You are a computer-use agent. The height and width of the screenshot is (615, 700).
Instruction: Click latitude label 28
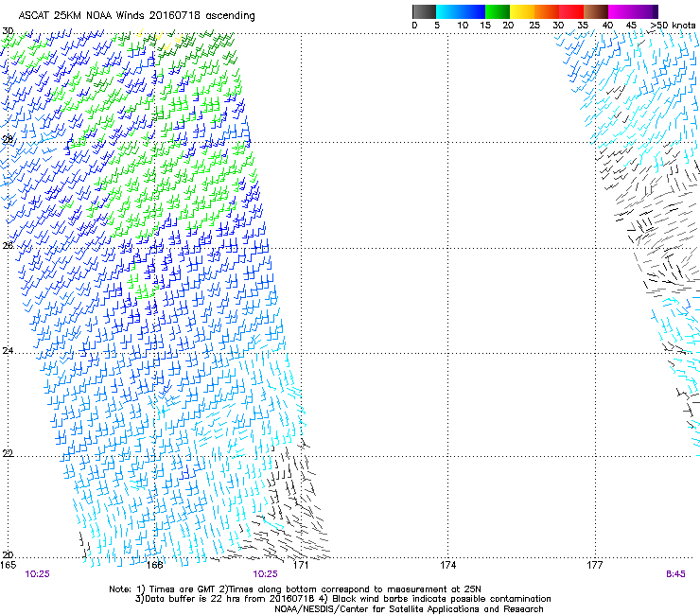coord(8,140)
